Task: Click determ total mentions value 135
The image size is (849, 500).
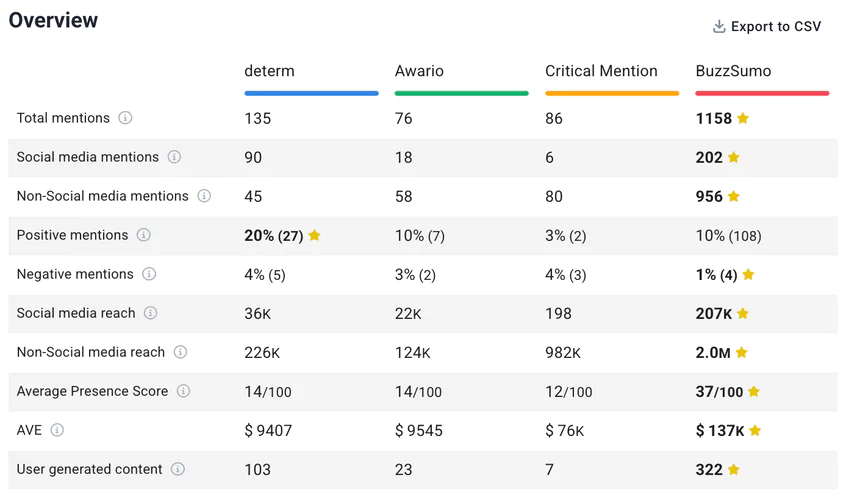Action: point(257,118)
